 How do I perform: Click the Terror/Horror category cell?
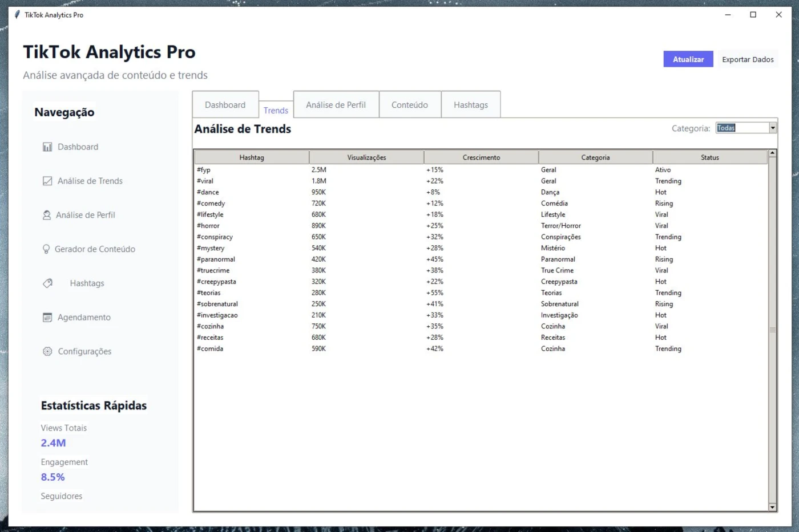561,226
